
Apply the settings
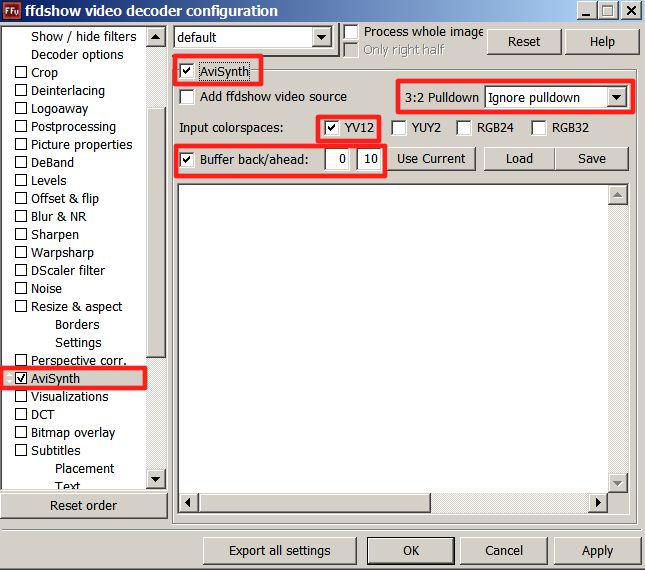[597, 551]
